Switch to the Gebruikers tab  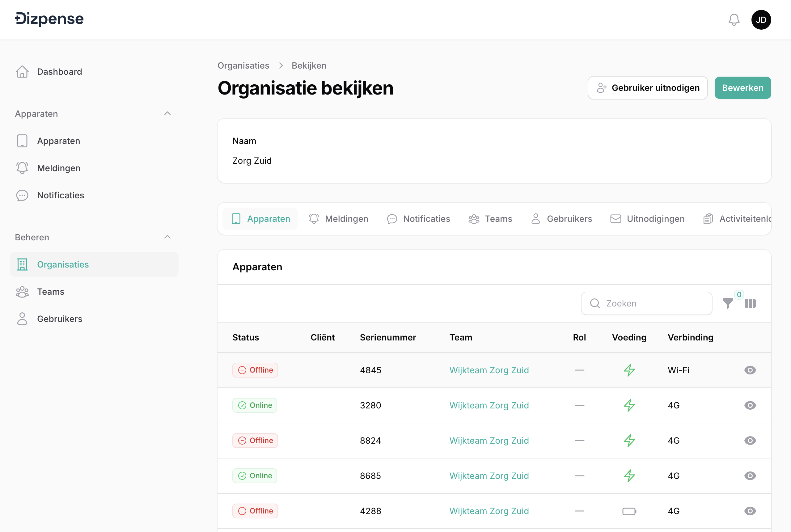[562, 218]
